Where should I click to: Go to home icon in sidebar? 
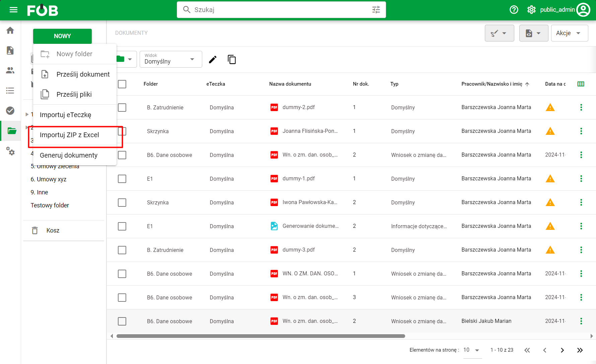tap(10, 30)
